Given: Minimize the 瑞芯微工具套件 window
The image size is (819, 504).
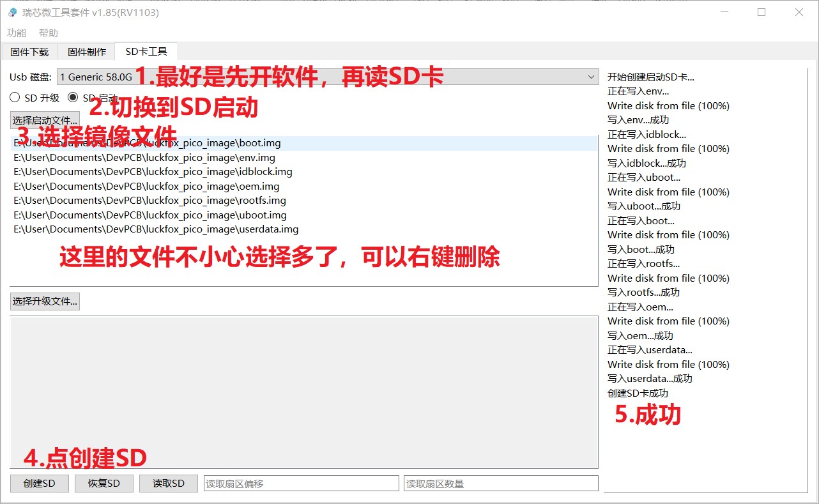Looking at the screenshot, I should tap(724, 12).
